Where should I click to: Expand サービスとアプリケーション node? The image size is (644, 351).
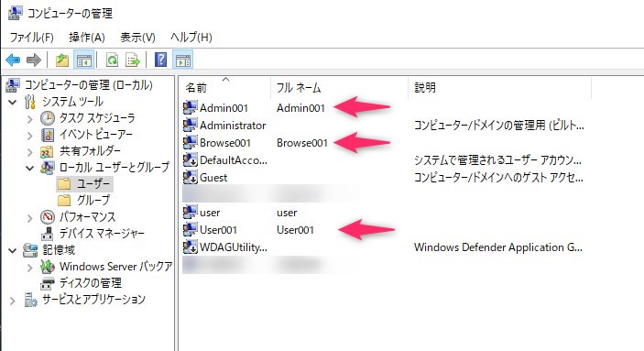(13, 301)
